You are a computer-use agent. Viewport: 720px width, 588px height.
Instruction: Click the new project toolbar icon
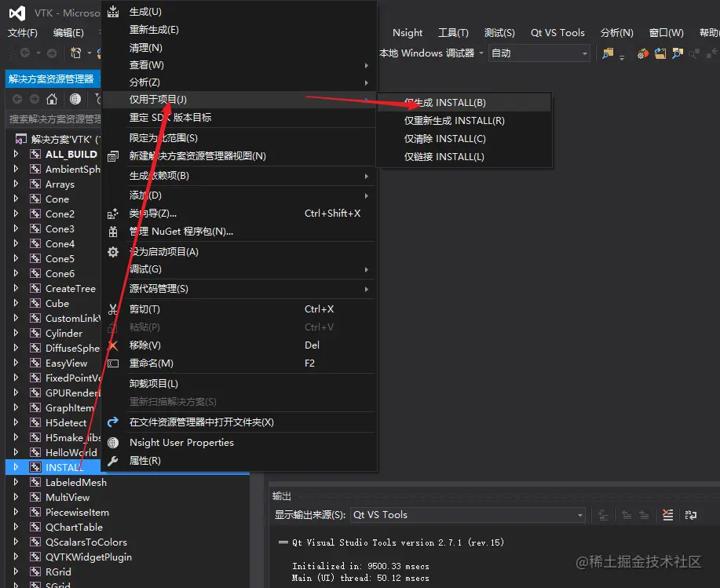point(75,53)
